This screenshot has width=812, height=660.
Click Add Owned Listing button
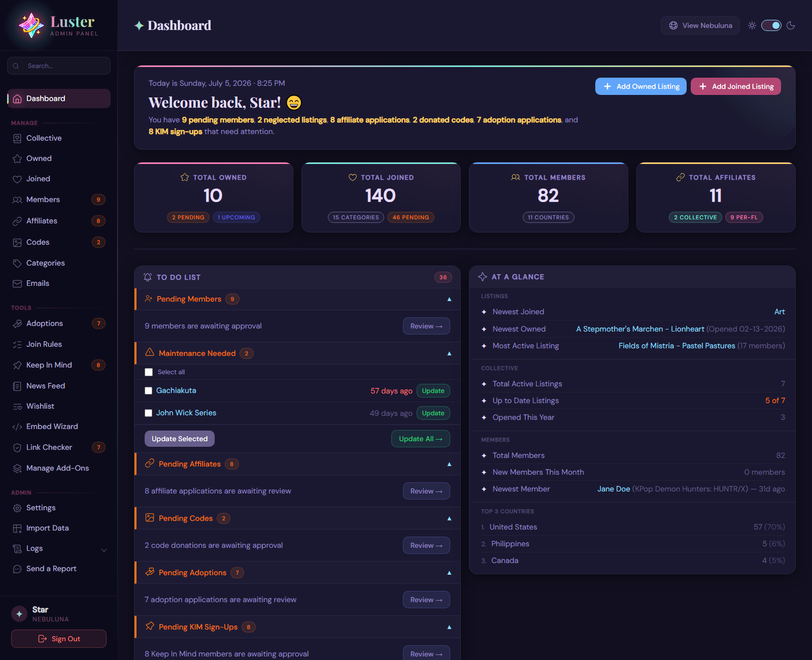click(x=641, y=86)
